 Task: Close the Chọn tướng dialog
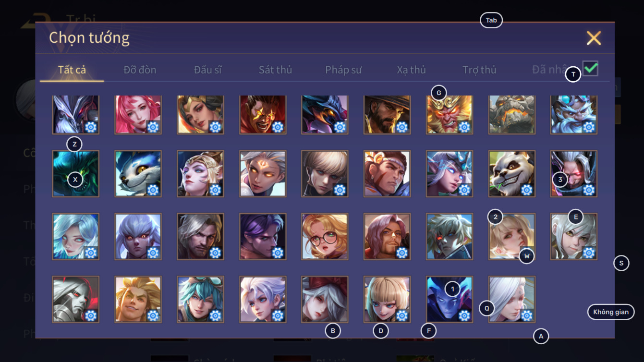point(594,38)
